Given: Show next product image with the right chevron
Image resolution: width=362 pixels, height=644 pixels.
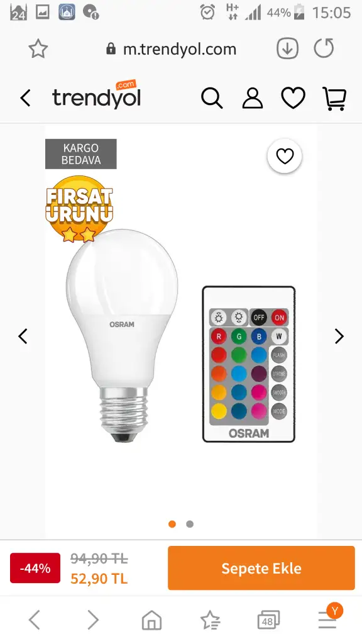Looking at the screenshot, I should (339, 336).
